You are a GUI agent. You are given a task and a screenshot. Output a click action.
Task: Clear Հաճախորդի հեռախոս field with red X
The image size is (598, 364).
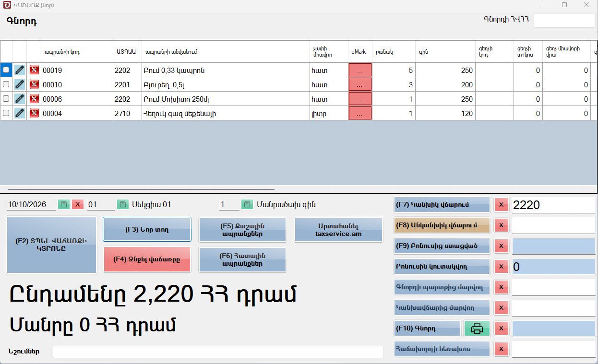pyautogui.click(x=501, y=349)
